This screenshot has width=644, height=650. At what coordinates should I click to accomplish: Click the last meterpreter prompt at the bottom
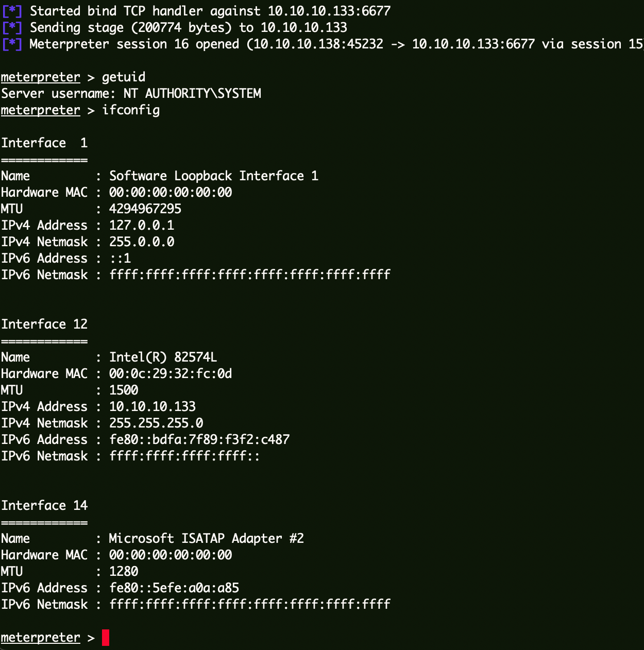pos(41,638)
